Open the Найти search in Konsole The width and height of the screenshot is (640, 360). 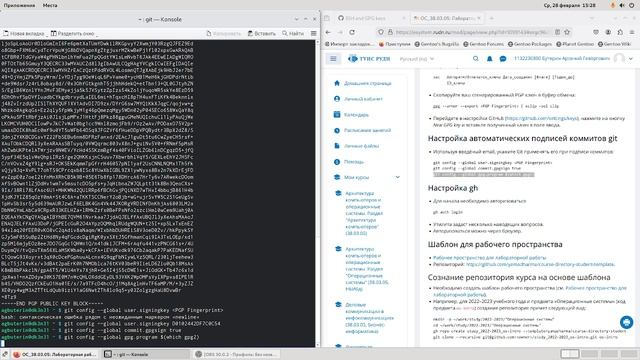(293, 33)
